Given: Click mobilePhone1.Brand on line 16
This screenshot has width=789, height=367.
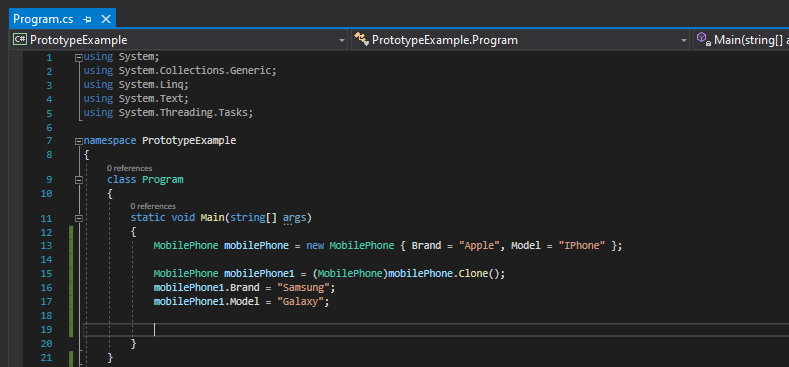Looking at the screenshot, I should tap(206, 288).
